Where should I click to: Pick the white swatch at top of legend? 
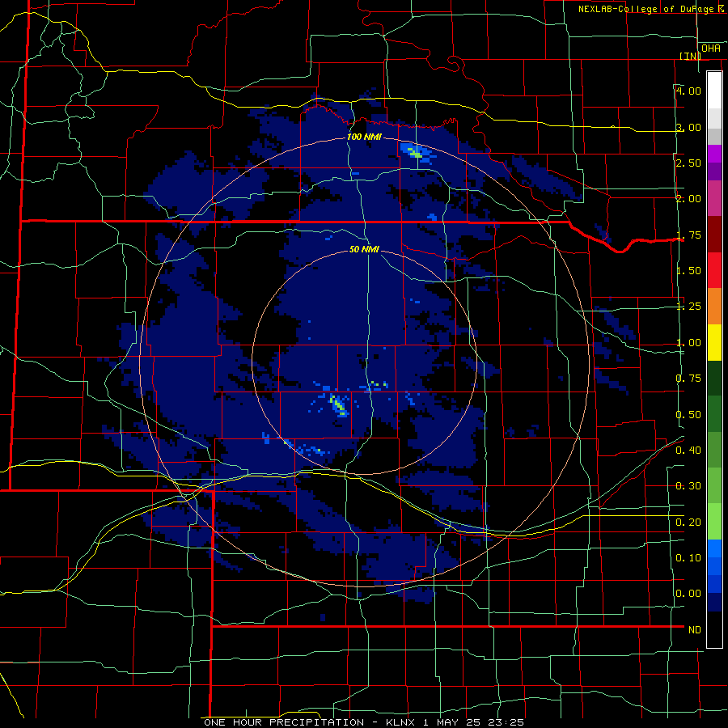coord(714,90)
